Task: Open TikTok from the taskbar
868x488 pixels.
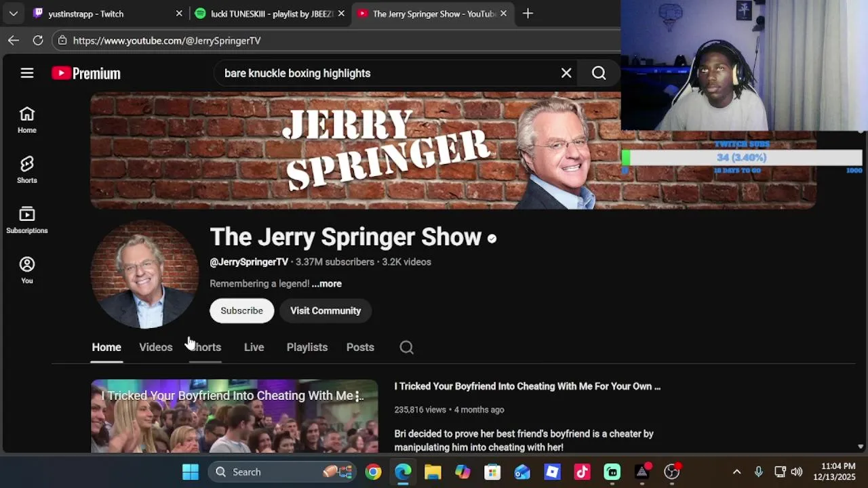Action: (x=582, y=472)
